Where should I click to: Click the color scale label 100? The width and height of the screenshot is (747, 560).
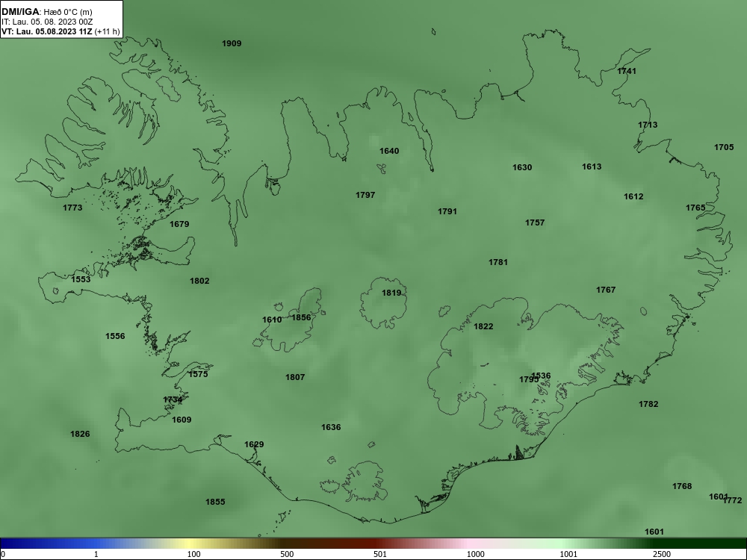193,554
